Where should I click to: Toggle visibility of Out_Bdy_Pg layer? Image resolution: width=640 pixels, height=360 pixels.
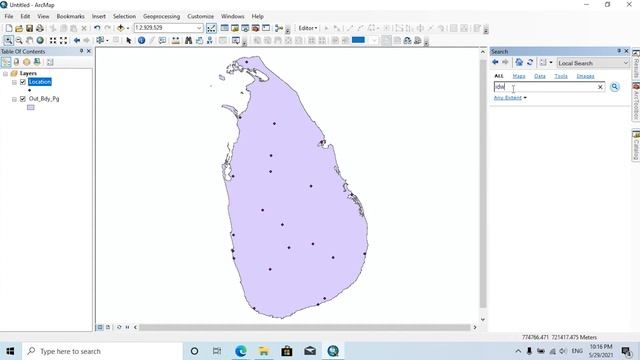point(23,99)
